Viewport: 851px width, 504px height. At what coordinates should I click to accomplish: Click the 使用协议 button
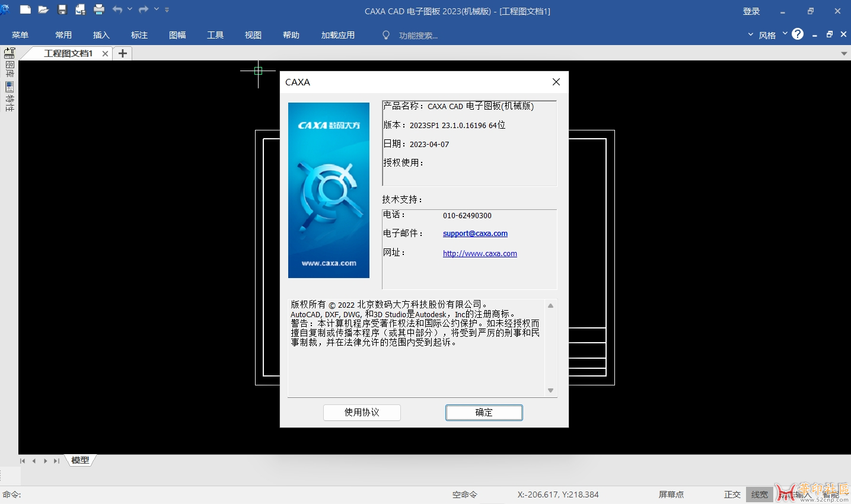[362, 413]
